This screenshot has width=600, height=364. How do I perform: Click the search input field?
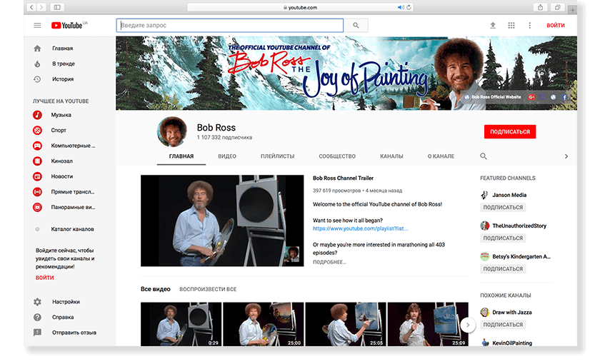coord(229,26)
